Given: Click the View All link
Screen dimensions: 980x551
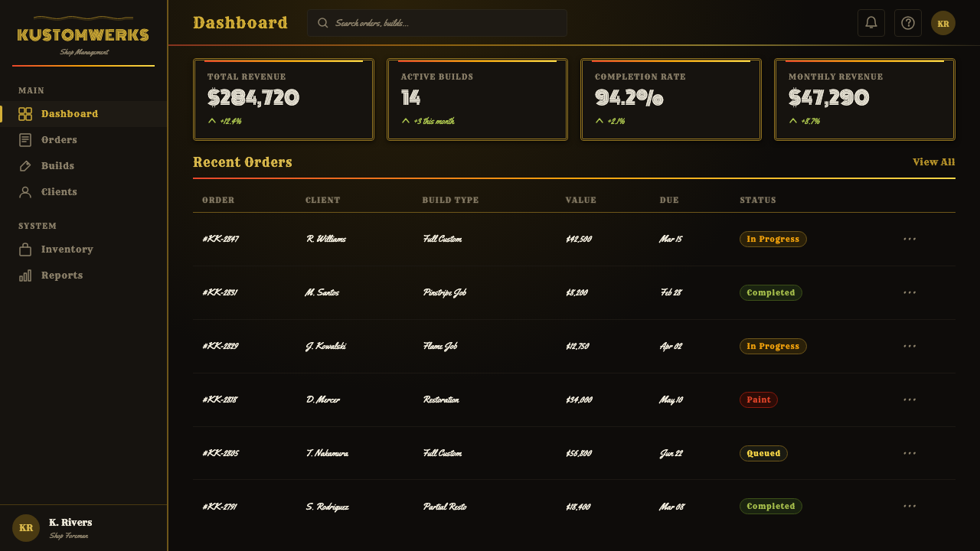Looking at the screenshot, I should coord(934,162).
